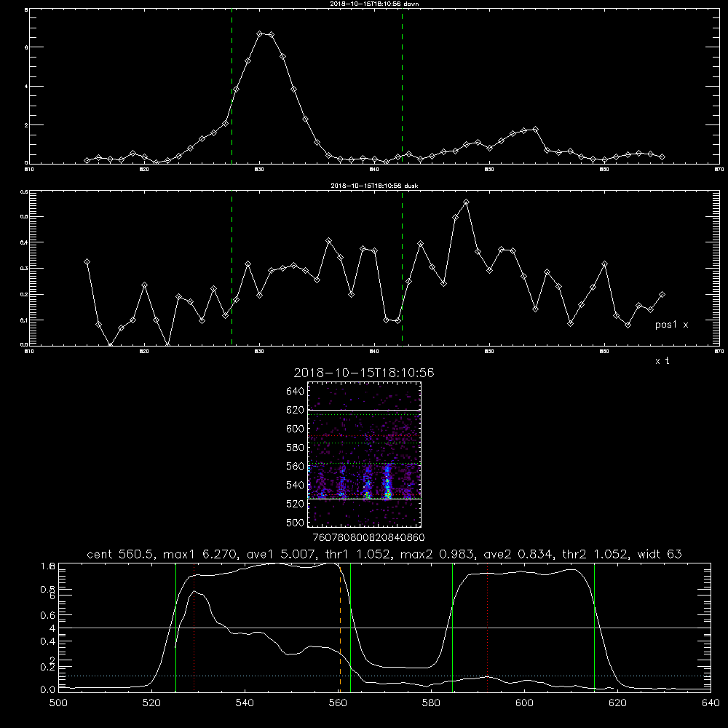Click the left green dashed line in dusk plot
728x728 pixels.
pos(232,269)
